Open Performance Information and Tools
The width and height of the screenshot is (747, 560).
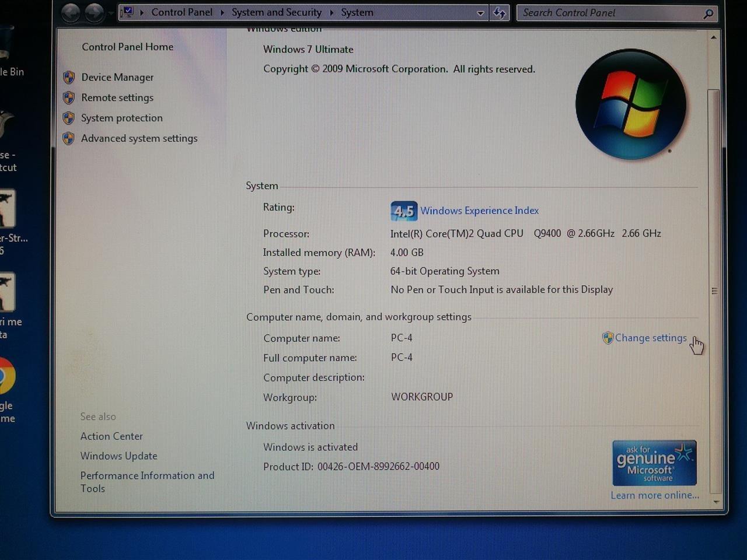148,482
